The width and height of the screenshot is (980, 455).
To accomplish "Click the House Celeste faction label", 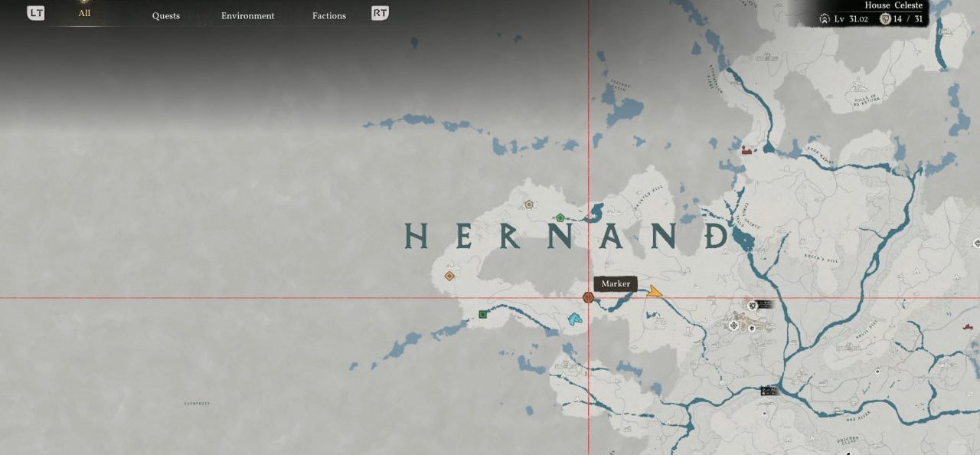I will [893, 5].
